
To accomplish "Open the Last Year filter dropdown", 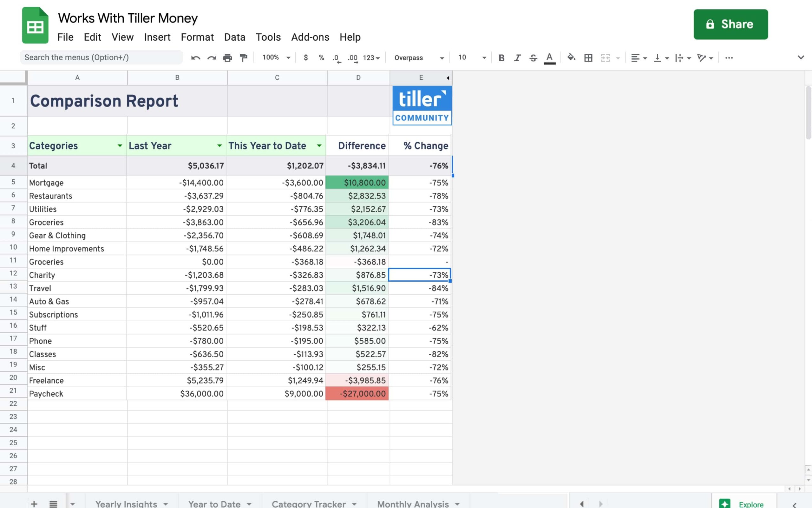I will tap(219, 145).
